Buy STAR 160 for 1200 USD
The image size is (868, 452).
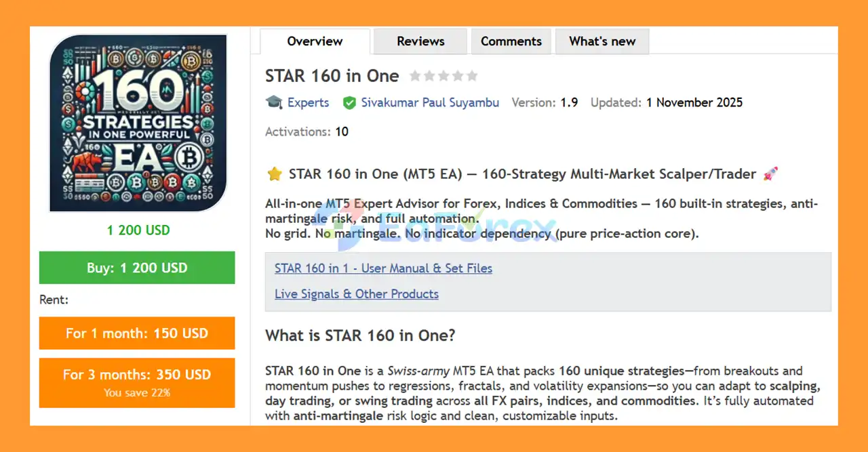point(137,268)
